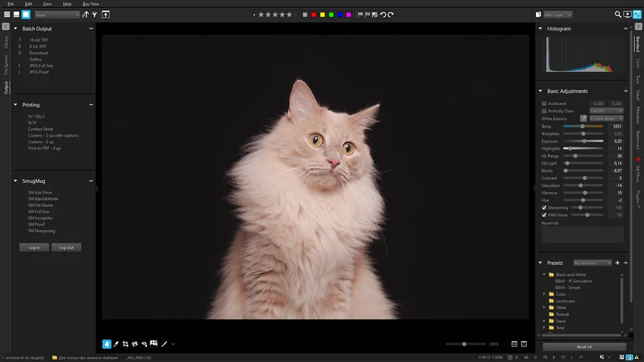Open the magnifier search icon
Viewport: 644px width, 362px height.
coord(618,14)
